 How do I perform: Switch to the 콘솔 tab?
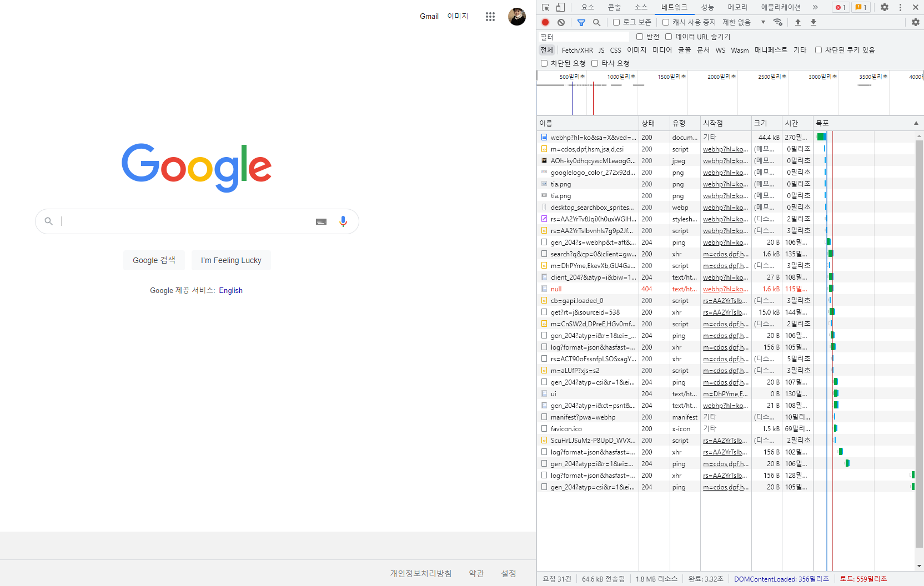(614, 7)
